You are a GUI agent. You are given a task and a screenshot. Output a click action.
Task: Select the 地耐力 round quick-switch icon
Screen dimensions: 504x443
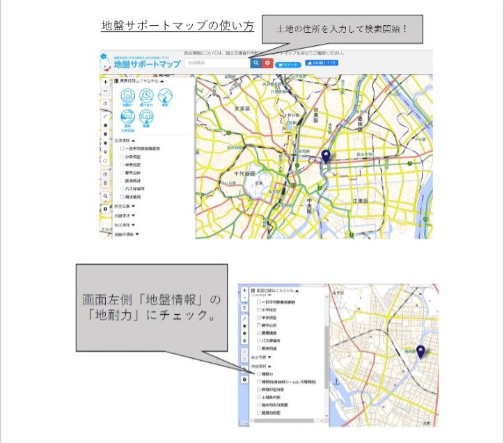click(x=127, y=98)
